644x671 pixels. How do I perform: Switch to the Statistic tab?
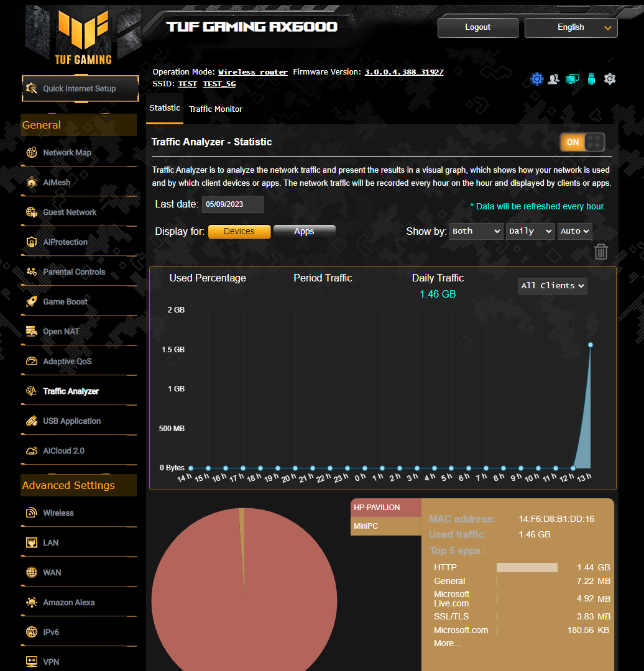(x=165, y=108)
